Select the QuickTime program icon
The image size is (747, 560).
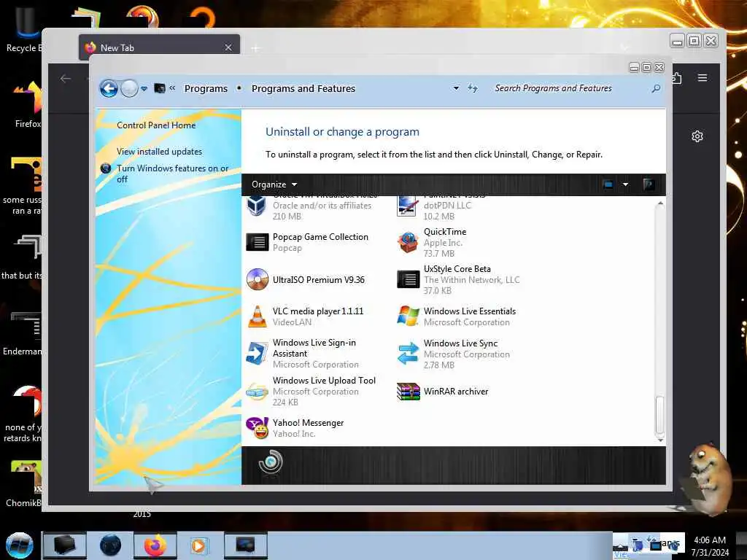(x=408, y=242)
